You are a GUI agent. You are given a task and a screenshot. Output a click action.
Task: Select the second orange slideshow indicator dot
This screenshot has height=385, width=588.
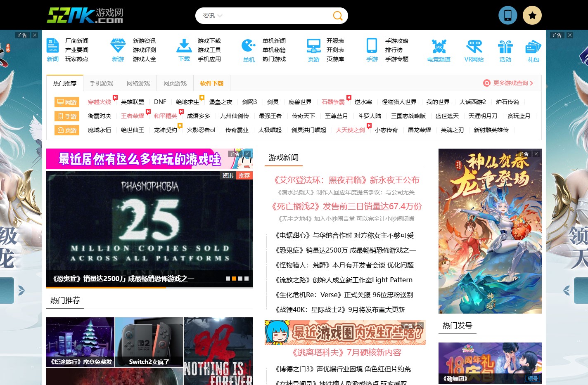coord(234,279)
